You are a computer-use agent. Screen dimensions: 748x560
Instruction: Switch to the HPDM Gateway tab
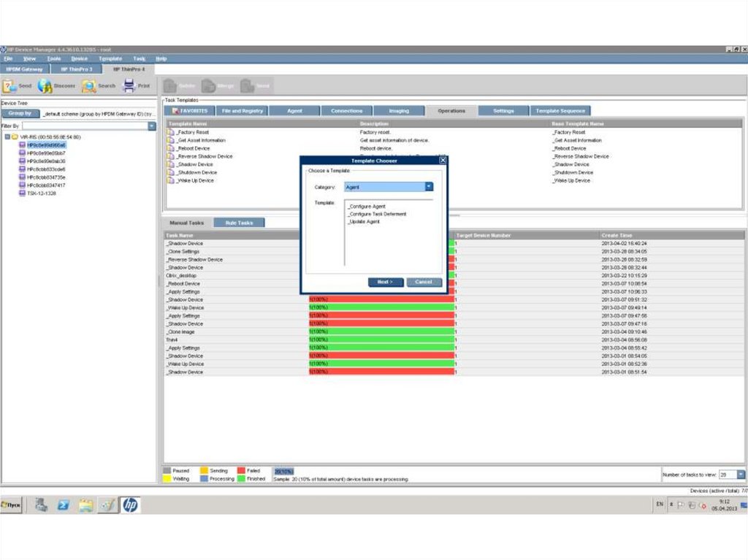24,69
